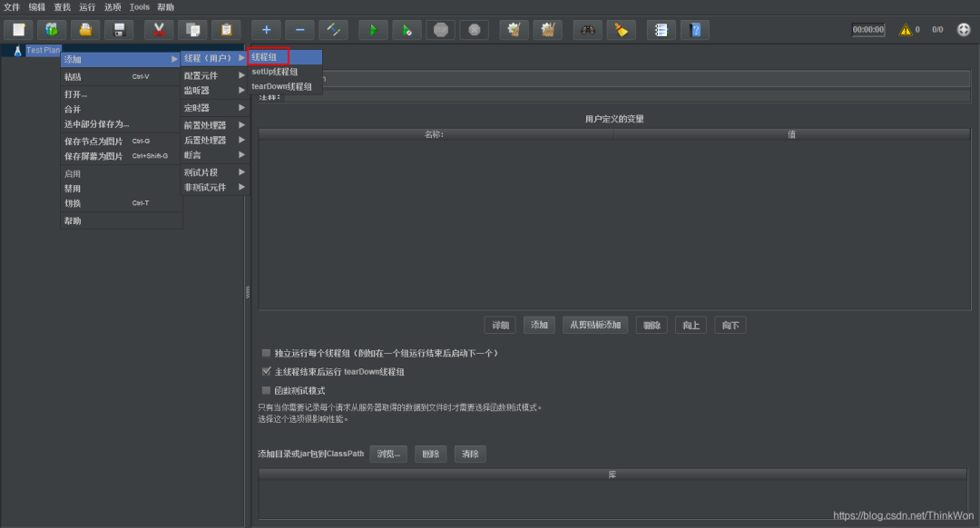Screen dimensions: 980x528
Task: Click the remote engine globe icon
Action: click(x=964, y=29)
